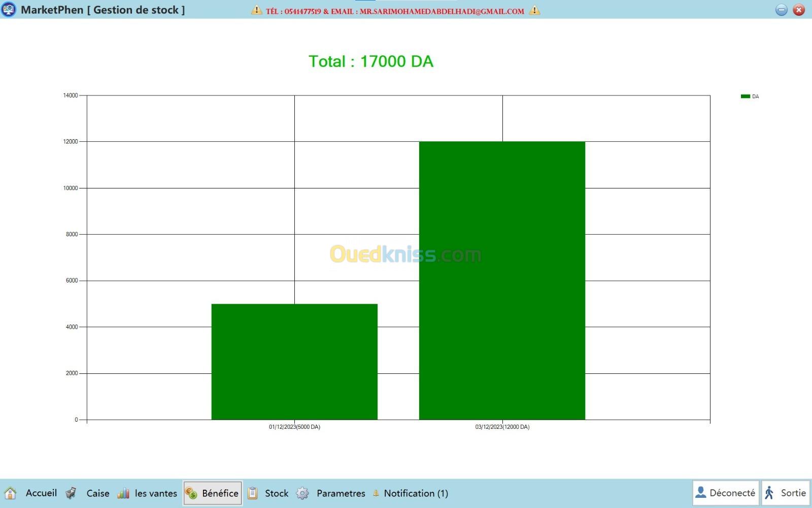Click the Déconecté button label
812x508 pixels.
[x=732, y=493]
